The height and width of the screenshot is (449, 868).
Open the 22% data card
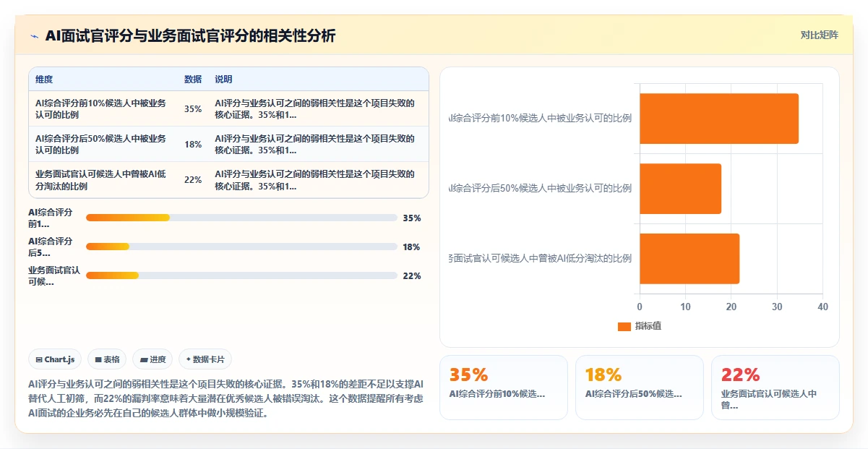pyautogui.click(x=775, y=388)
